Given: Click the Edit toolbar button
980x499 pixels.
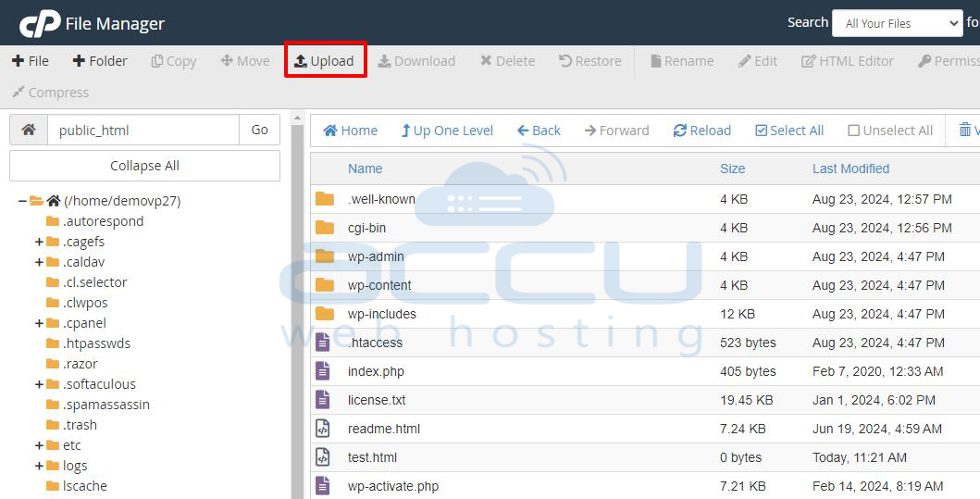Looking at the screenshot, I should click(x=758, y=61).
